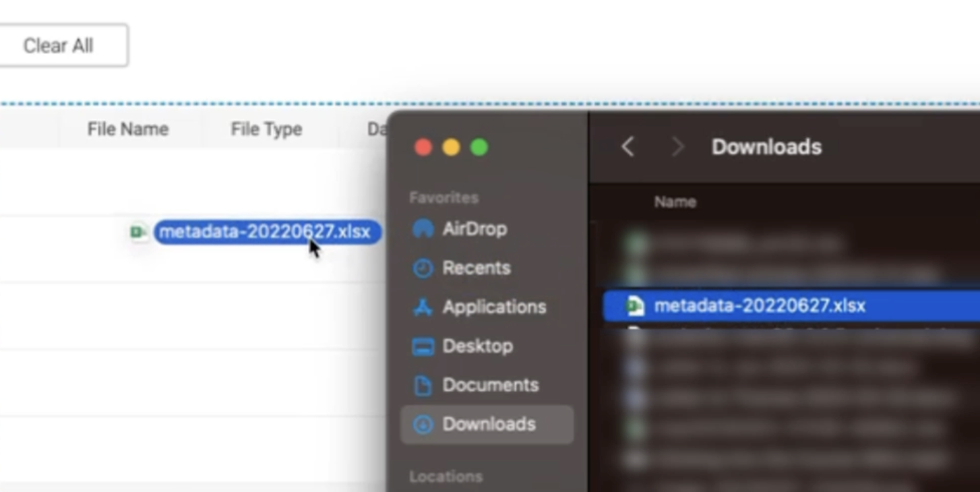The height and width of the screenshot is (492, 980).
Task: Click the File Type column header
Action: [266, 129]
